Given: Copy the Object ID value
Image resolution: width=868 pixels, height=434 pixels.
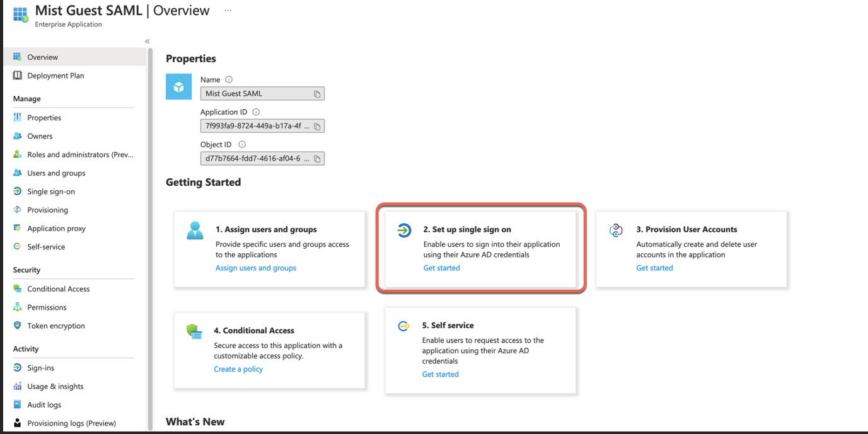Looking at the screenshot, I should tap(317, 159).
